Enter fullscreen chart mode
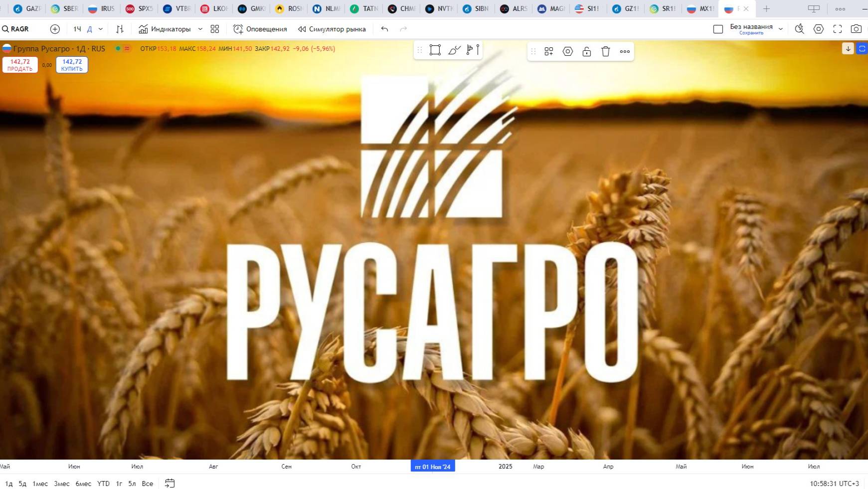868x489 pixels. (838, 29)
